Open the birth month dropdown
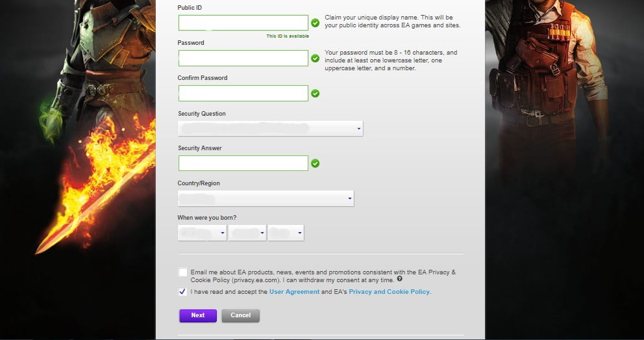Image resolution: width=644 pixels, height=340 pixels. (202, 233)
